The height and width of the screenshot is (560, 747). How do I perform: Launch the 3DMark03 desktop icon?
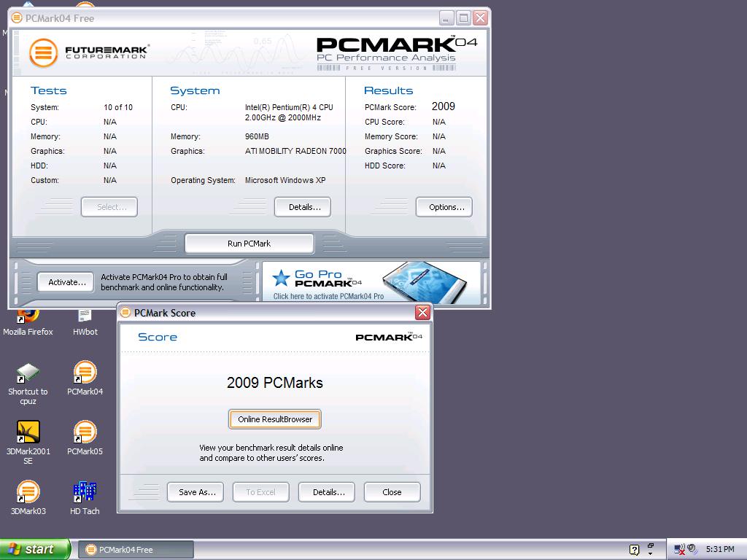[x=28, y=498]
